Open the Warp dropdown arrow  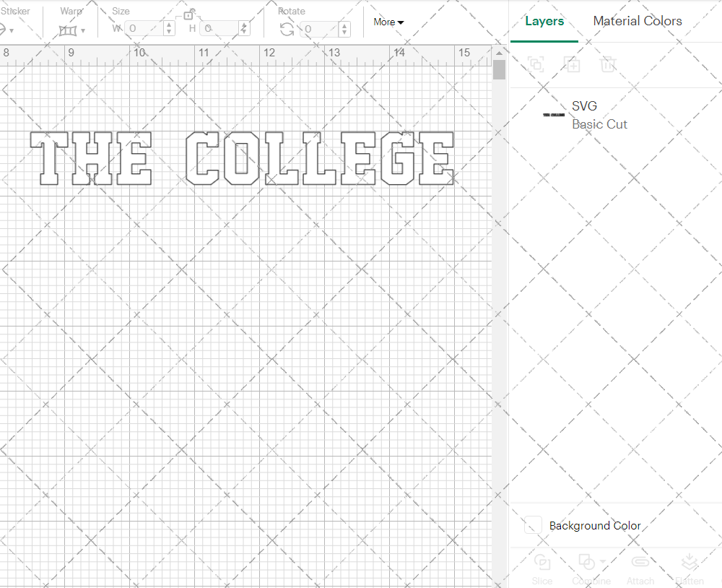(83, 31)
